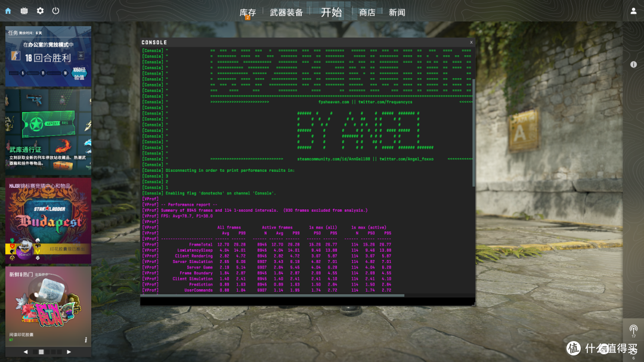Click the "Enabling flag 'donotecho'" line
The image size is (644, 362).
[x=221, y=193]
